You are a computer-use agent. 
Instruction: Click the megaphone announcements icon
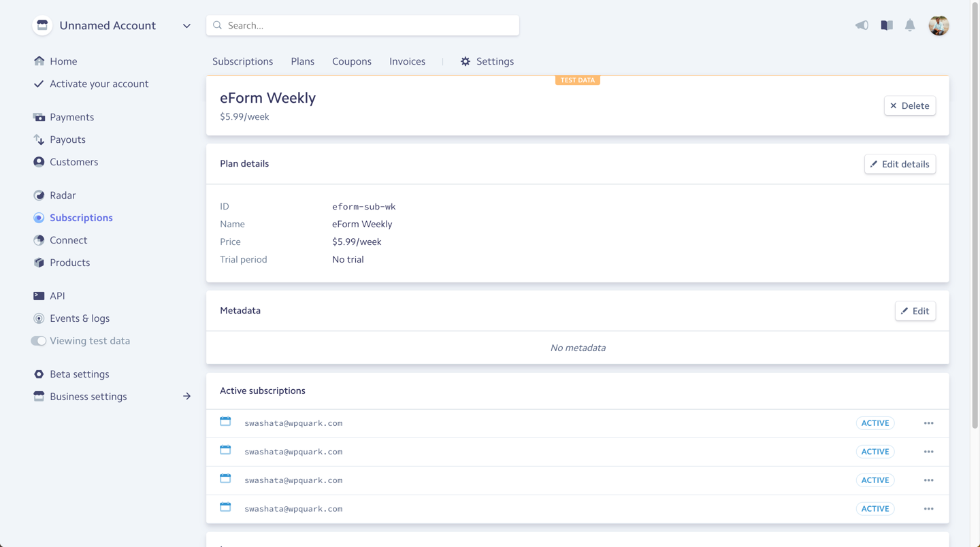click(862, 25)
